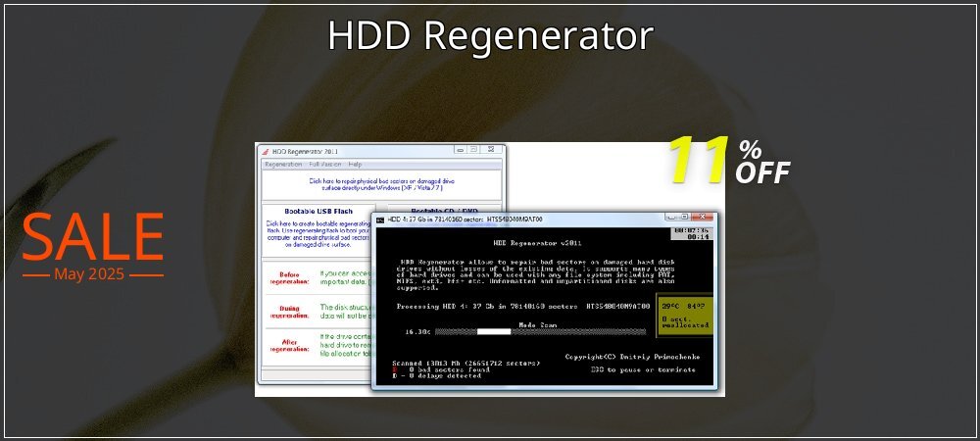The height and width of the screenshot is (441, 980).
Task: Open the Full Version menu
Action: 325,165
